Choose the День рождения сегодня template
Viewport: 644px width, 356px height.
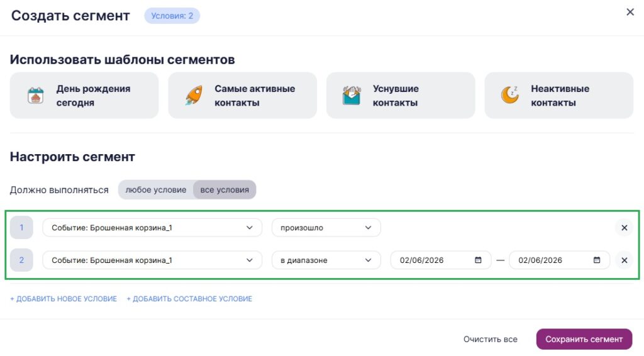tap(84, 95)
